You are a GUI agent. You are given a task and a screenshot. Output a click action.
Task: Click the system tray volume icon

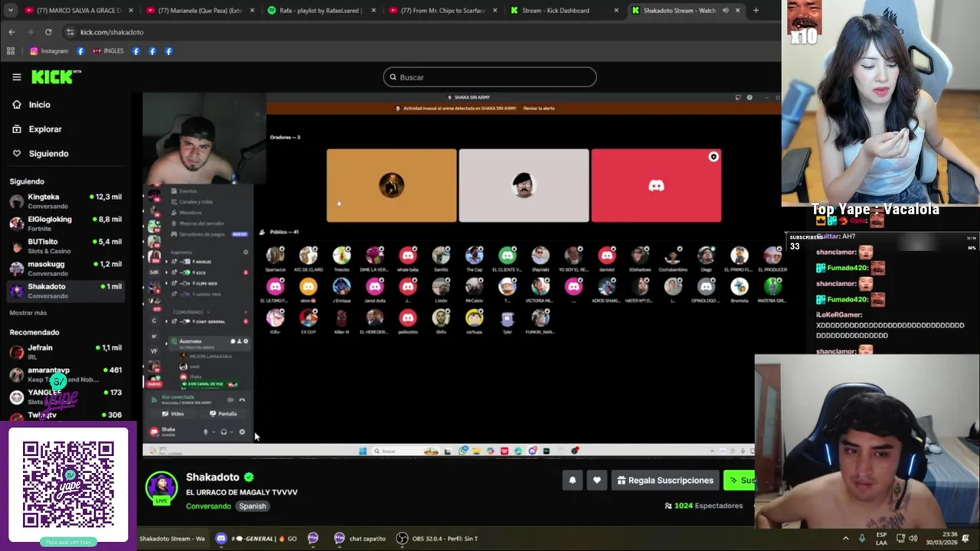click(913, 539)
